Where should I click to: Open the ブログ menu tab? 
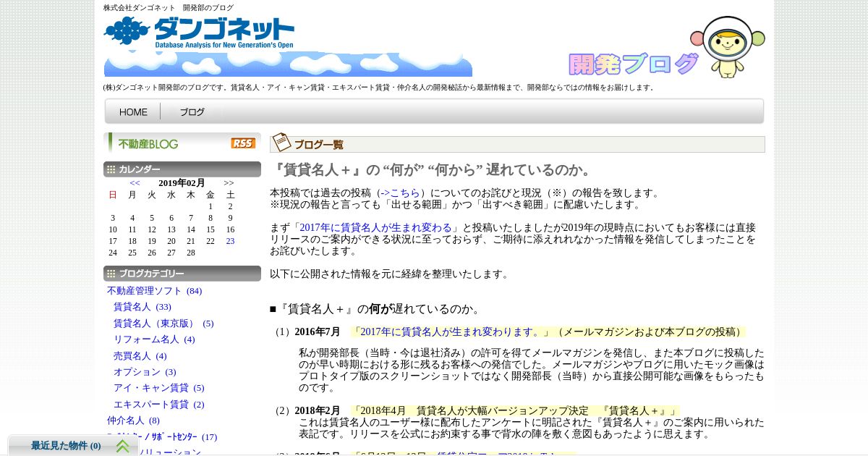(x=192, y=112)
